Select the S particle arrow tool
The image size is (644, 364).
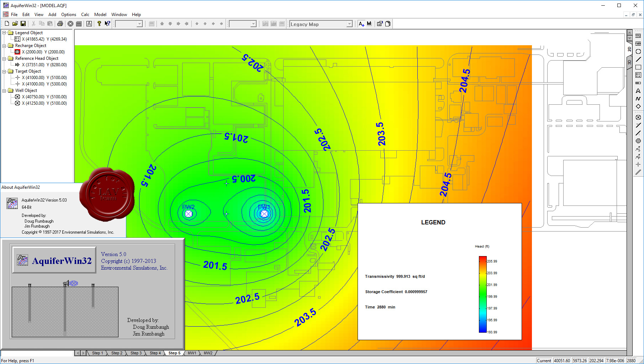coord(638,149)
